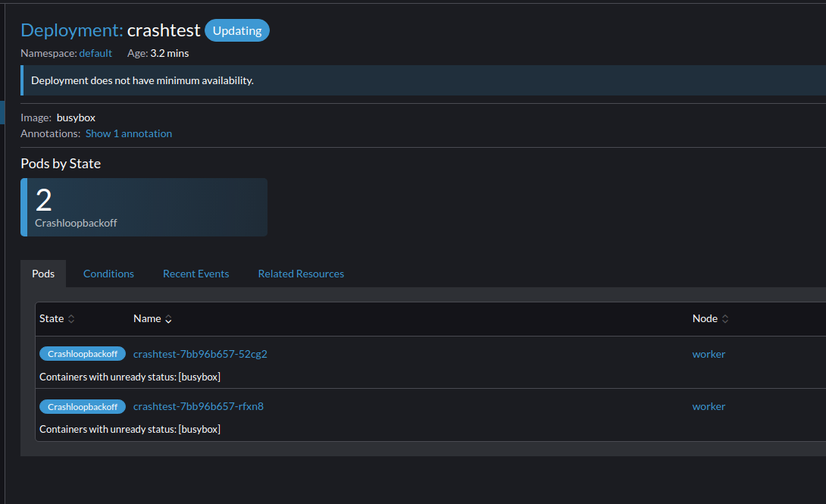Open pod crashtest-7bb96b657-rfxn8 details
Screen dimensions: 826x504
[199, 406]
